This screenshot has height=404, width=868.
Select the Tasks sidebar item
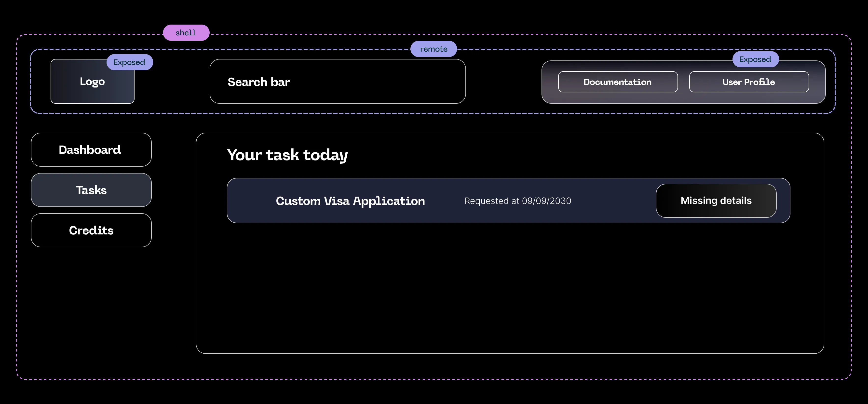coord(91,190)
